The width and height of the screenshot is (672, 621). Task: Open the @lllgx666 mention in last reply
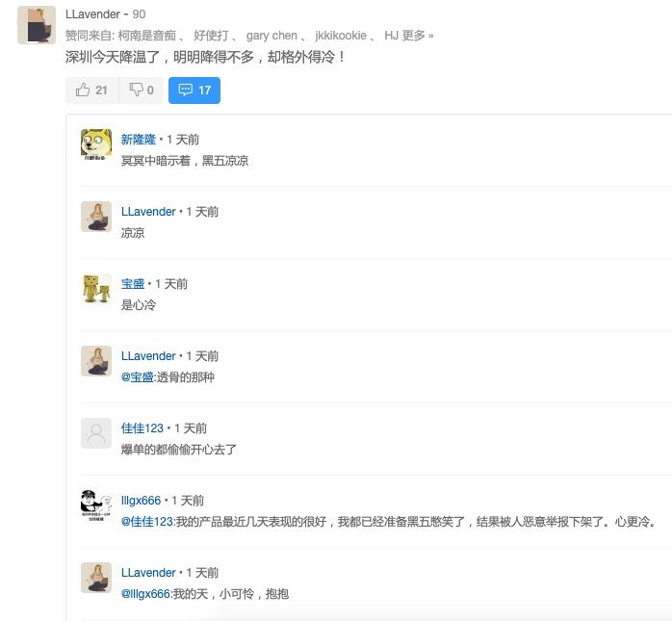point(145,594)
